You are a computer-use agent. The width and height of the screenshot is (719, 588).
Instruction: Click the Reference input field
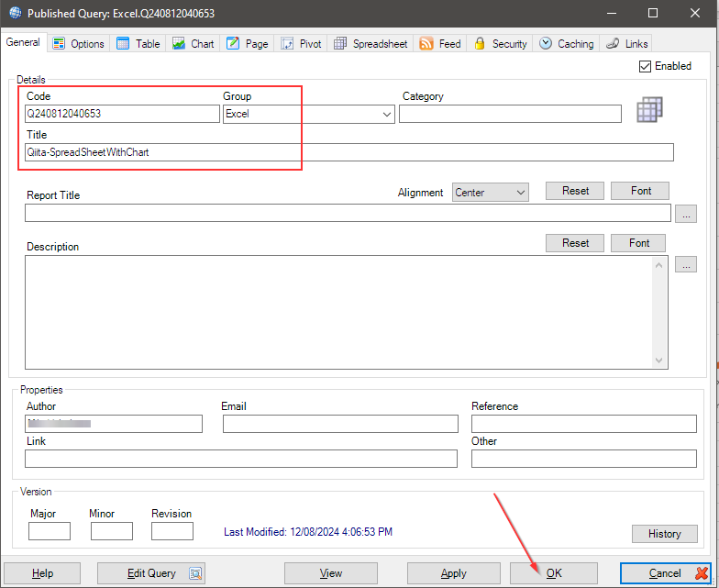tap(584, 424)
